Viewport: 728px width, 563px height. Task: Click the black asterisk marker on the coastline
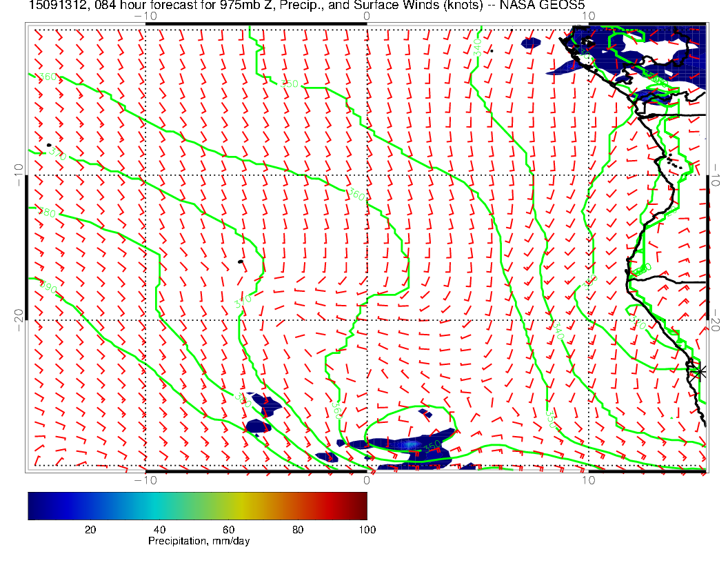(x=700, y=371)
